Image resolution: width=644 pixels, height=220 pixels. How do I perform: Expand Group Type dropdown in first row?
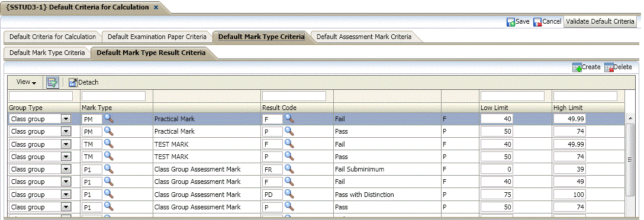coord(66,119)
